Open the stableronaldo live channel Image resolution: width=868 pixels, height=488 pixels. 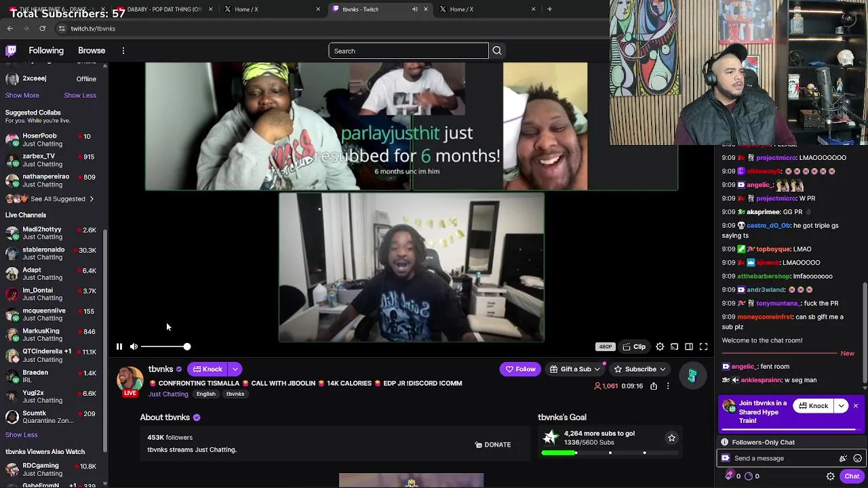(x=52, y=253)
